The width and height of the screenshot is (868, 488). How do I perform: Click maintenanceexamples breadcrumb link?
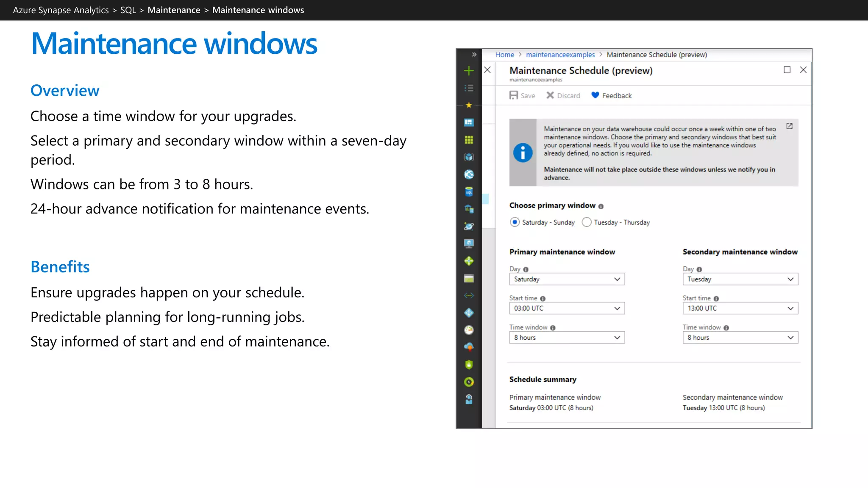pyautogui.click(x=560, y=55)
